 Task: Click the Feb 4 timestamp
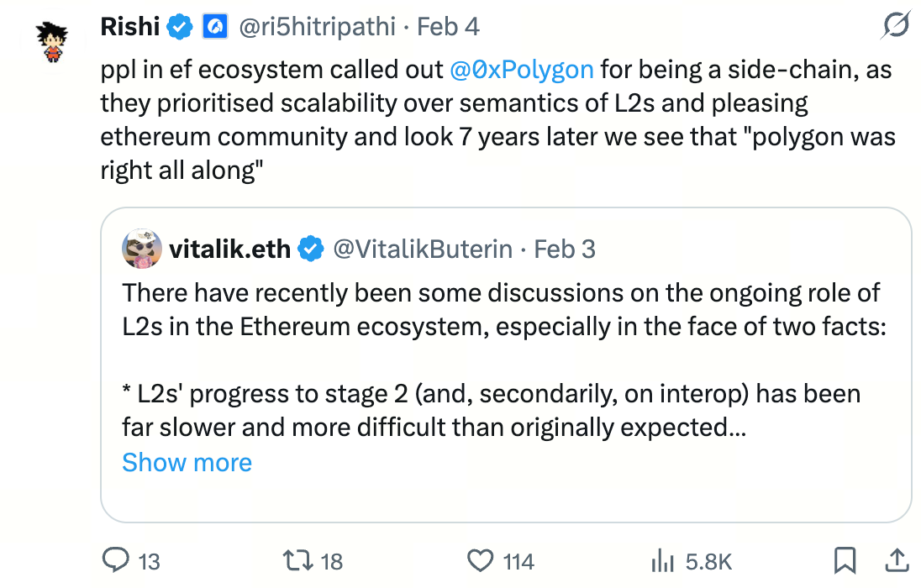448,28
